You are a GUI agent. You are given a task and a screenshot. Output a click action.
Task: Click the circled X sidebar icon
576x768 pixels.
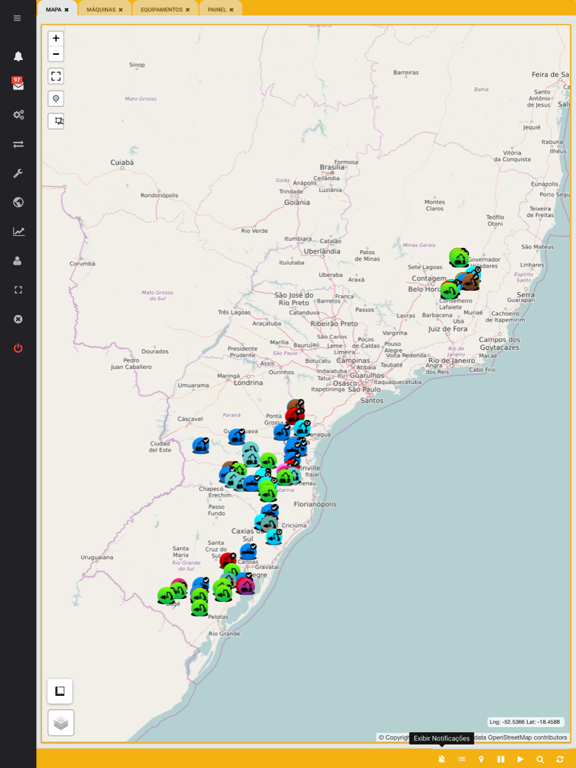pos(18,319)
